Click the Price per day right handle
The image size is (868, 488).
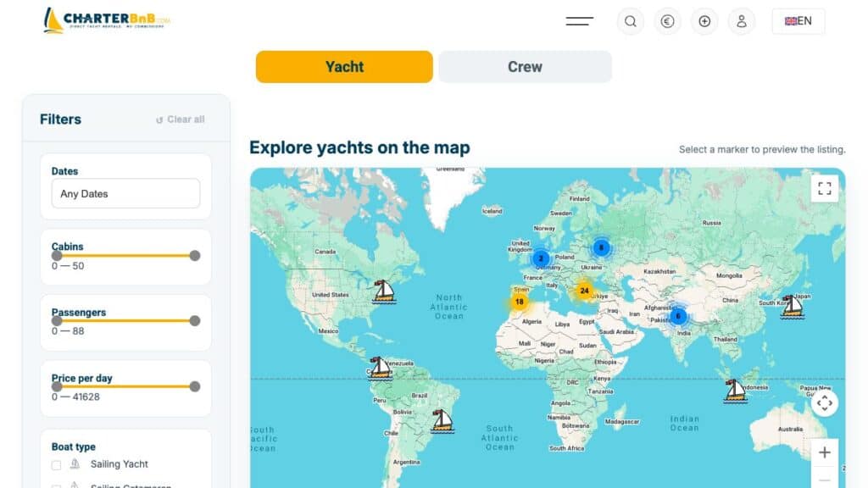tap(194, 386)
